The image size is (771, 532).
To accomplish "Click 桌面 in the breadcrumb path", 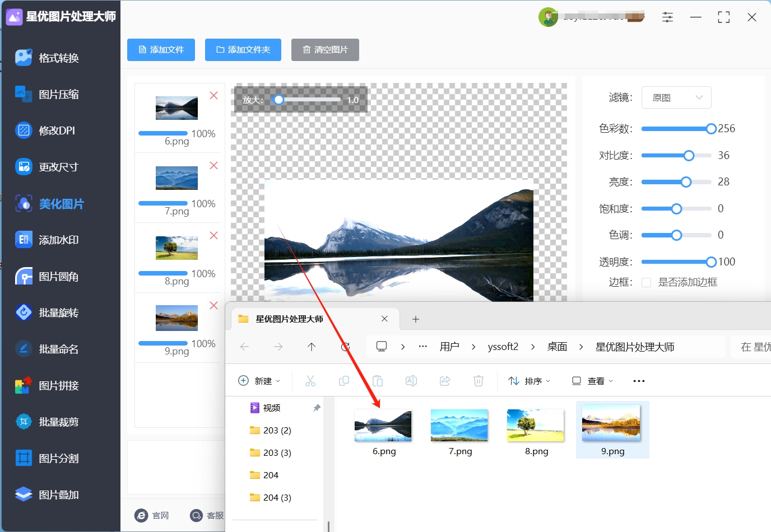I will click(x=557, y=347).
